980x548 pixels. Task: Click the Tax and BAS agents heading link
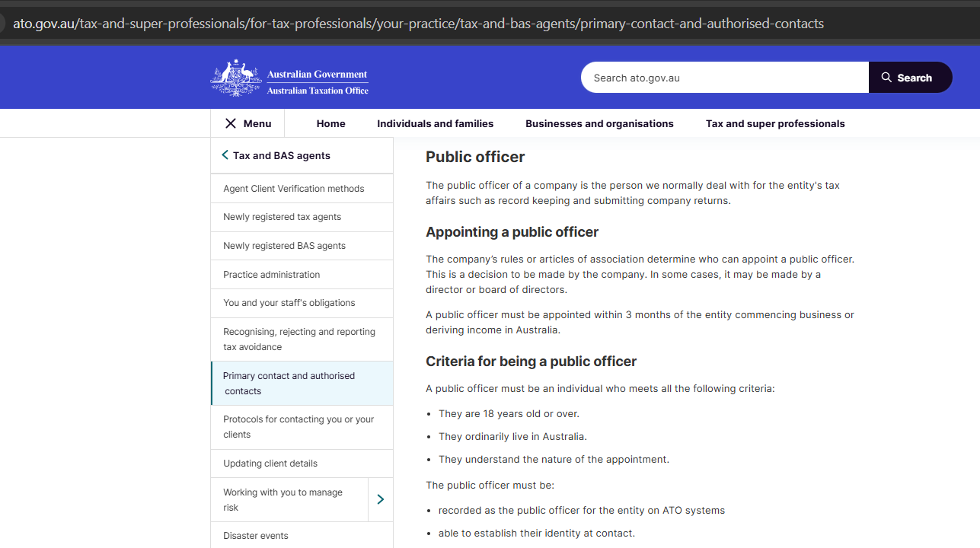(x=282, y=155)
